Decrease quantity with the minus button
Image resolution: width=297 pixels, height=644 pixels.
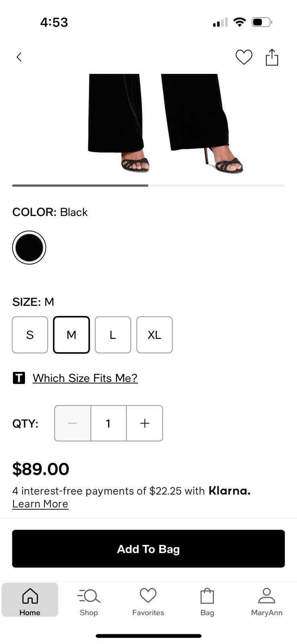pyautogui.click(x=72, y=423)
